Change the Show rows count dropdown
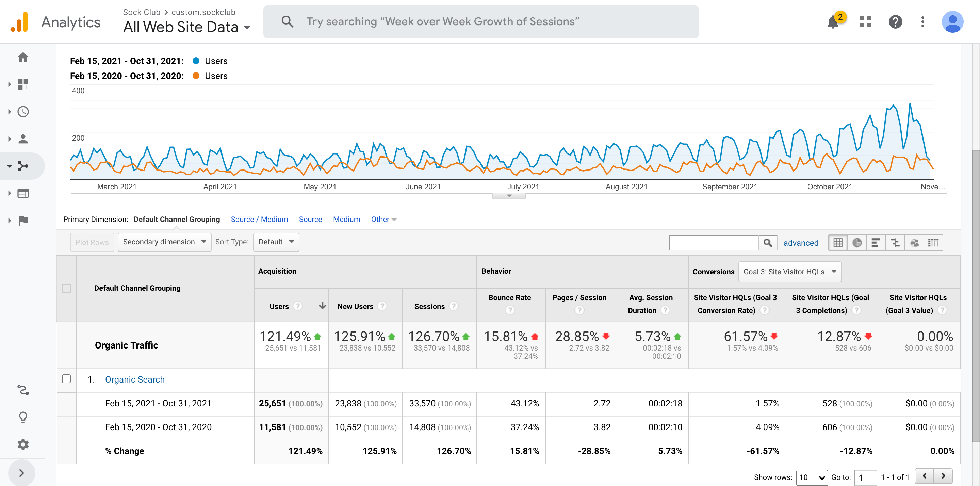Screen dimensions: 980x486 pos(812,477)
